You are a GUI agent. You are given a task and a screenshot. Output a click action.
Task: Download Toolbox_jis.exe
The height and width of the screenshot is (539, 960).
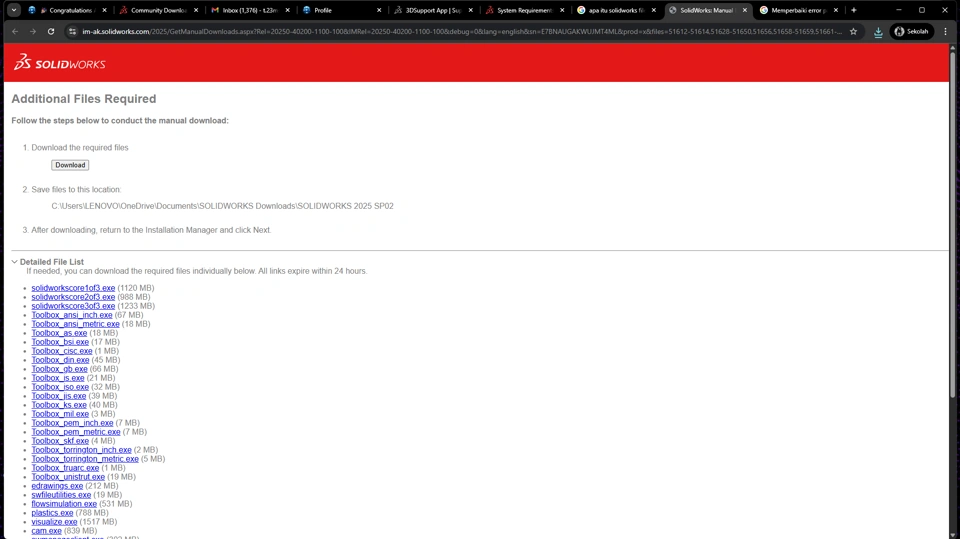click(59, 396)
